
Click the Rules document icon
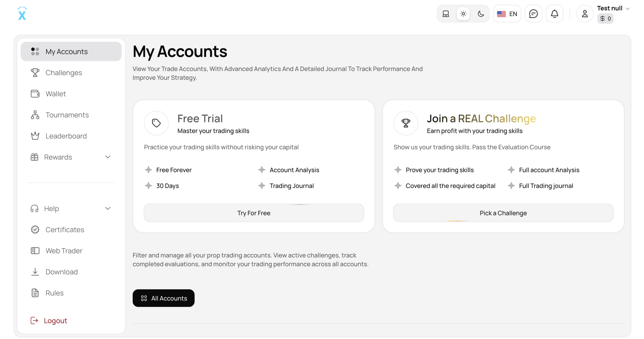[35, 293]
